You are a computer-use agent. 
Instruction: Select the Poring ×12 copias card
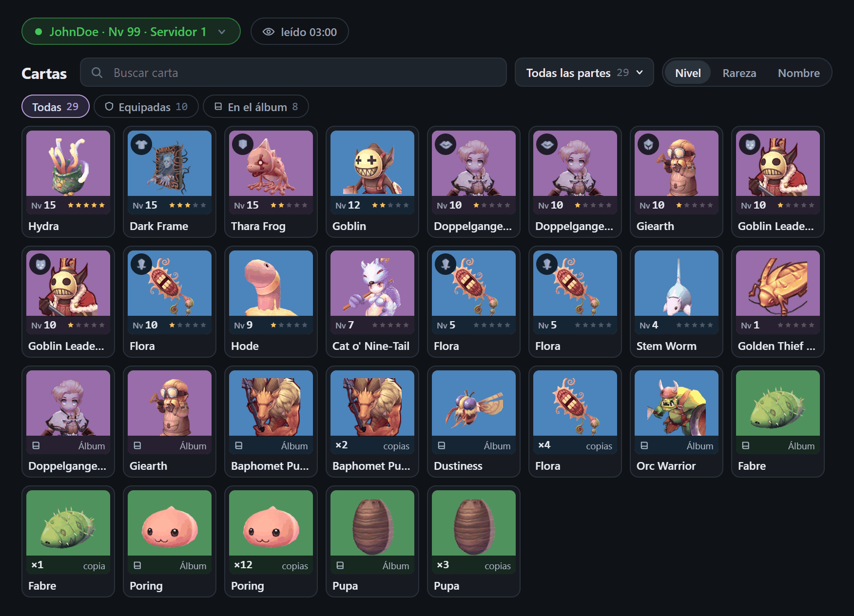271,541
